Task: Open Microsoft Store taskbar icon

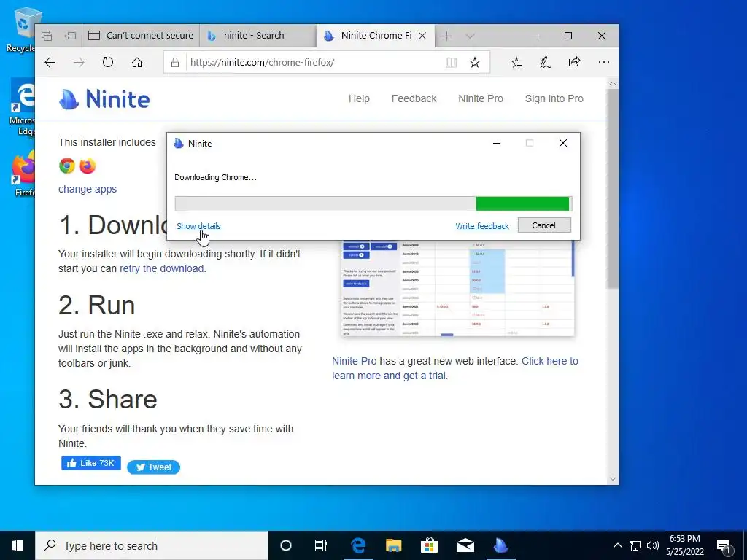Action: 429,545
